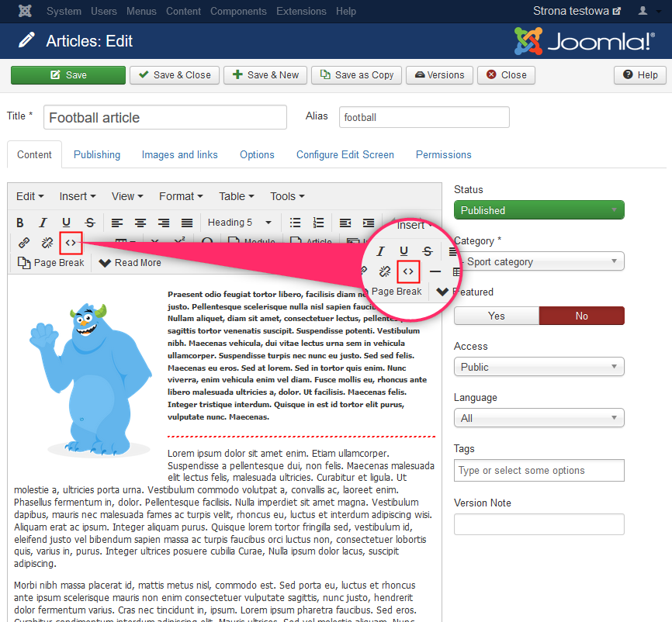Image resolution: width=672 pixels, height=622 pixels.
Task: Switch to the Content tab
Action: (x=34, y=154)
